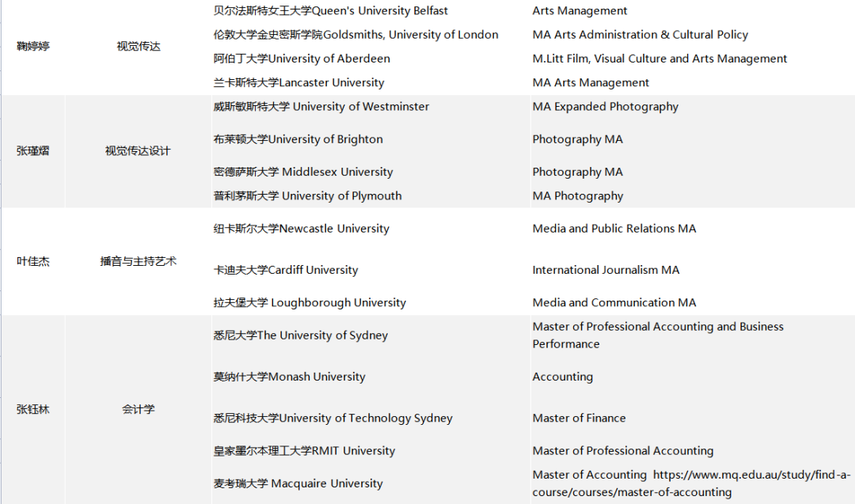The height and width of the screenshot is (504, 855).
Task: Click Media and Communication MA
Action: [614, 303]
